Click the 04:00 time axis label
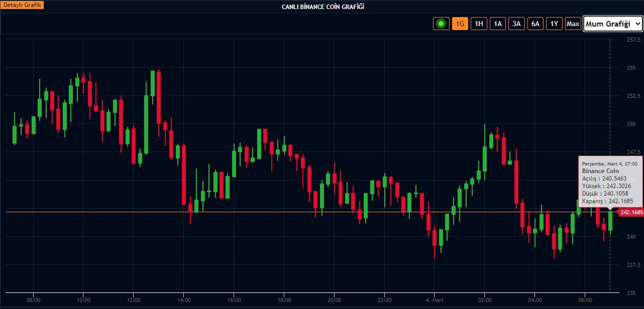The image size is (644, 309). tap(535, 300)
